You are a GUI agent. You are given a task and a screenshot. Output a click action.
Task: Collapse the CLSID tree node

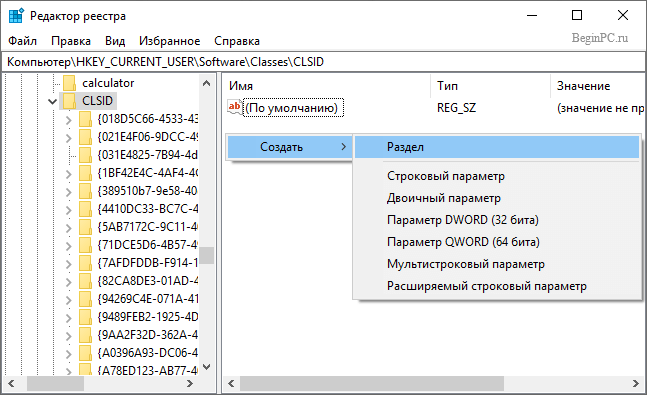coord(52,101)
